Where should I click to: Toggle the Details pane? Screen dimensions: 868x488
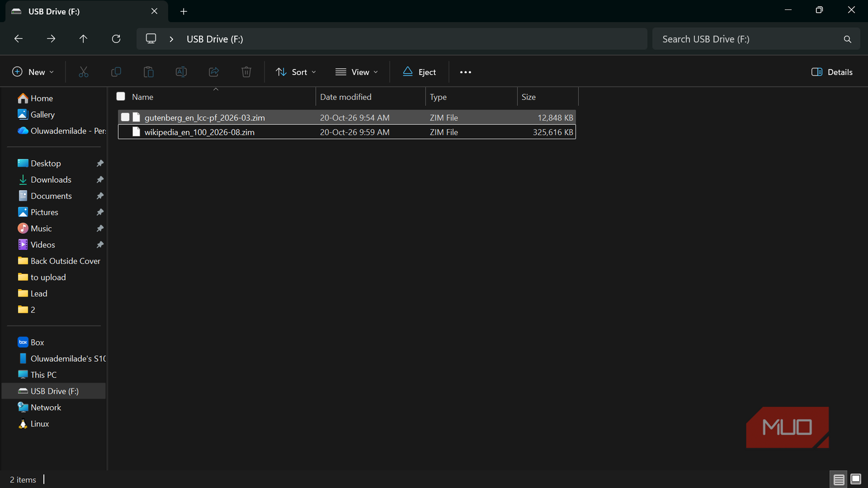tap(832, 72)
